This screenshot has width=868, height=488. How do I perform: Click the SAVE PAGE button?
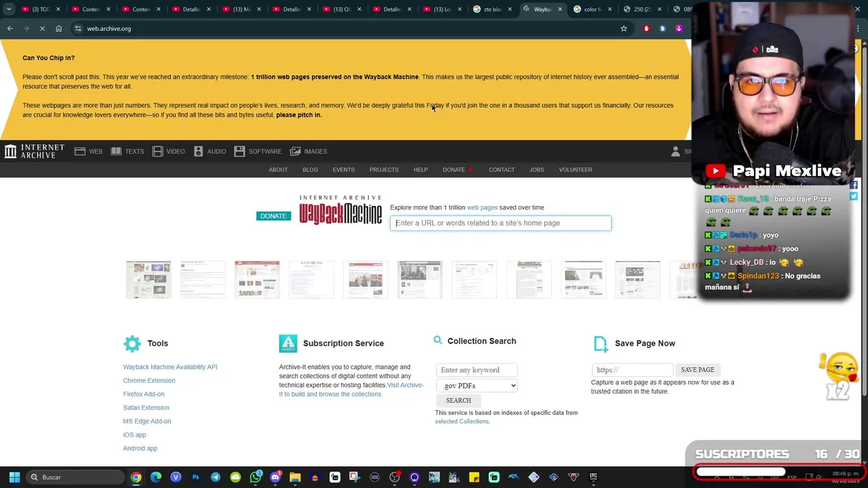coord(697,370)
